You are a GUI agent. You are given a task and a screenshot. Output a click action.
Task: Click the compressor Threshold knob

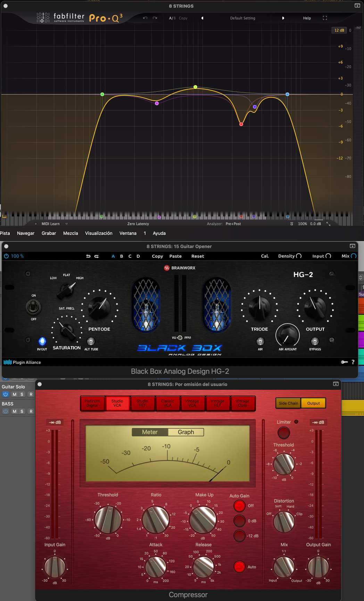[108, 520]
